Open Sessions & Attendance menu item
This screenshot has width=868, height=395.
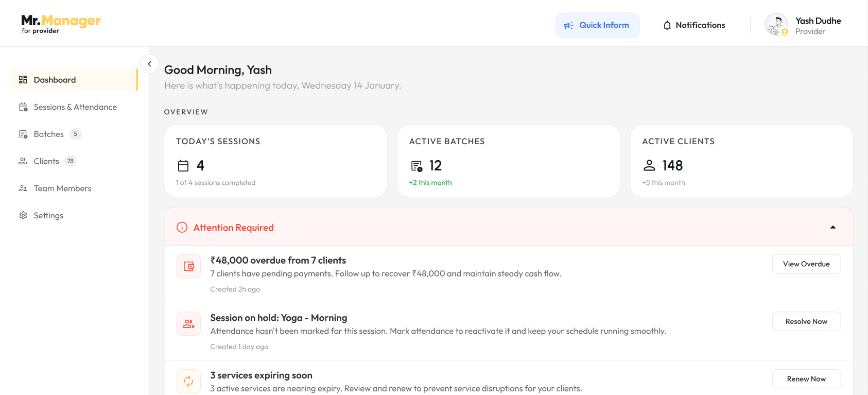74,107
